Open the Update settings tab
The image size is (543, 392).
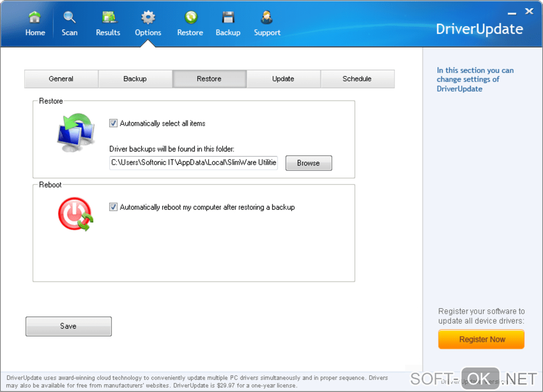283,79
